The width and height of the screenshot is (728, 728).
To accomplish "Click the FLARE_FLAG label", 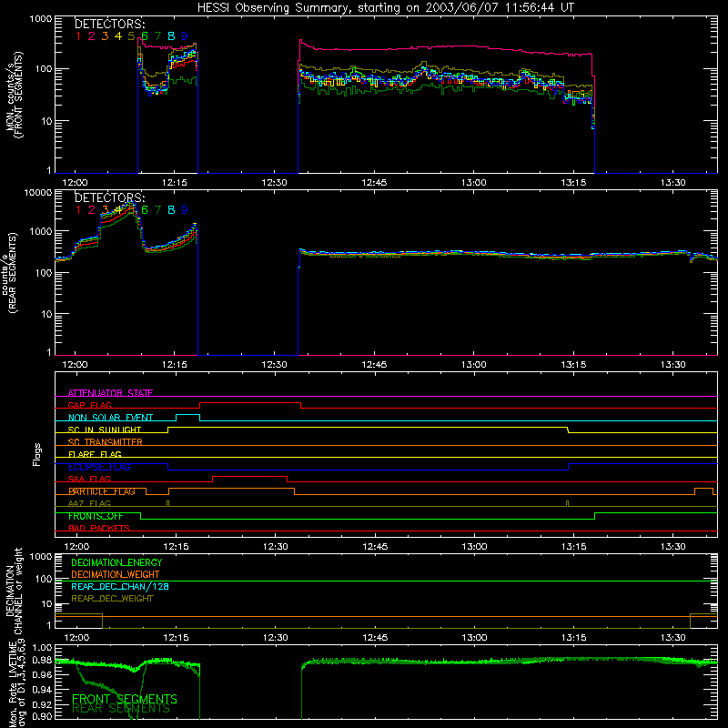I will coord(95,454).
